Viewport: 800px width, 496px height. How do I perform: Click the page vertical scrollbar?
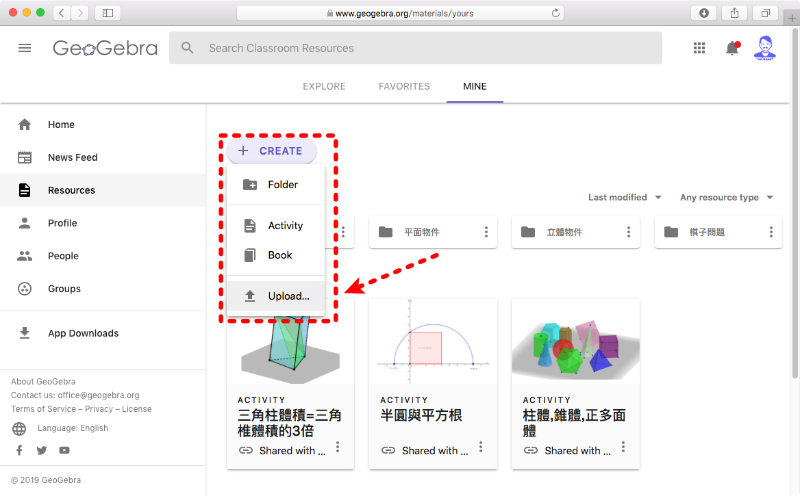click(795, 204)
